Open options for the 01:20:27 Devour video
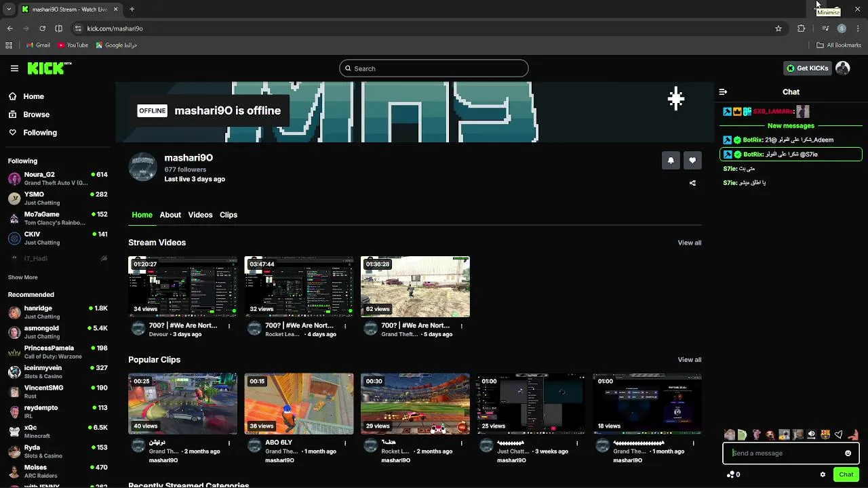This screenshot has height=488, width=868. click(229, 326)
